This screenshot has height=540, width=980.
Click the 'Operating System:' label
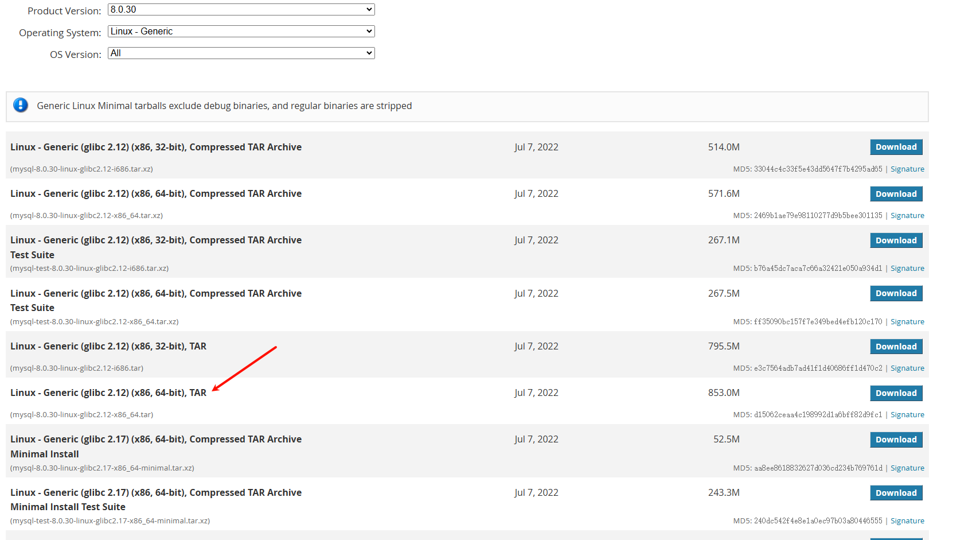tap(60, 33)
